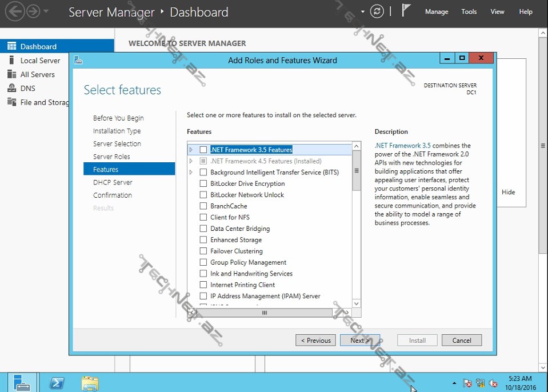Image resolution: width=548 pixels, height=392 pixels.
Task: Open the notifications flag icon
Action: 406,11
